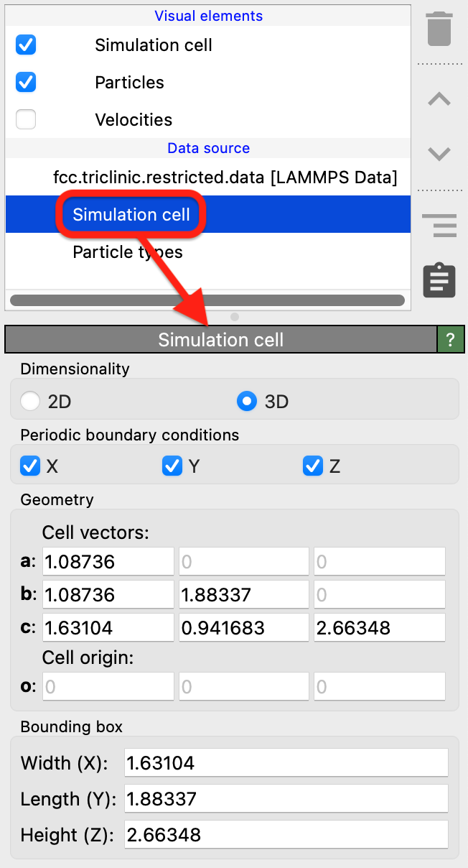Click the delete trash can icon

[439, 29]
